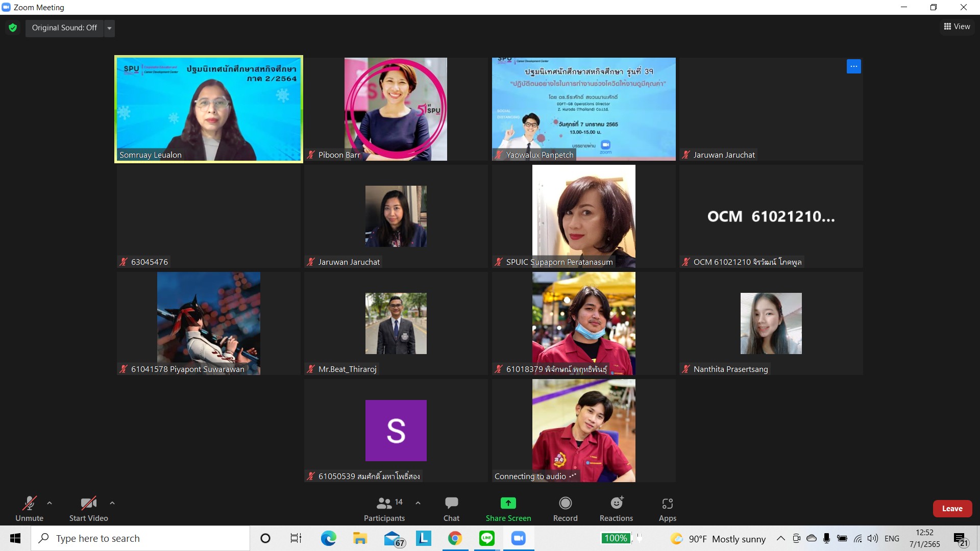This screenshot has height=551, width=980.
Task: Expand participants options caret
Action: [x=418, y=503]
